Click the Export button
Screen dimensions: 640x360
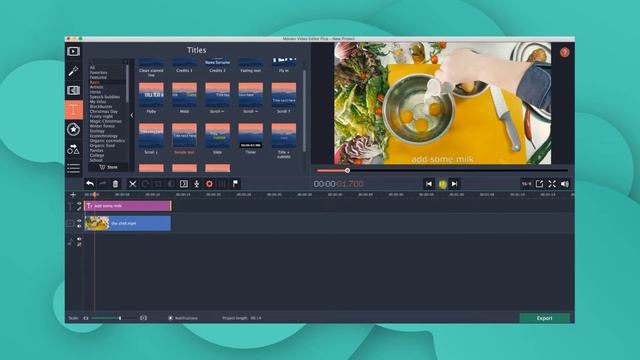pyautogui.click(x=544, y=318)
